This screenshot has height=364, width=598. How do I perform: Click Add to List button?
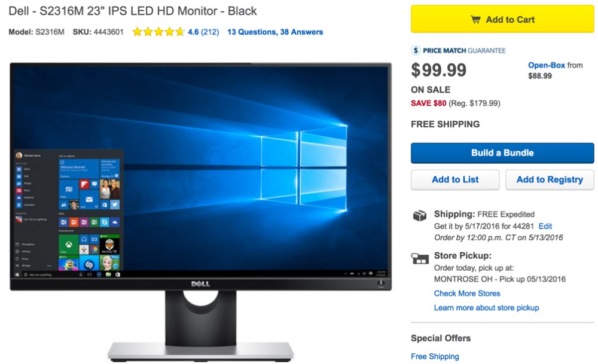point(455,179)
